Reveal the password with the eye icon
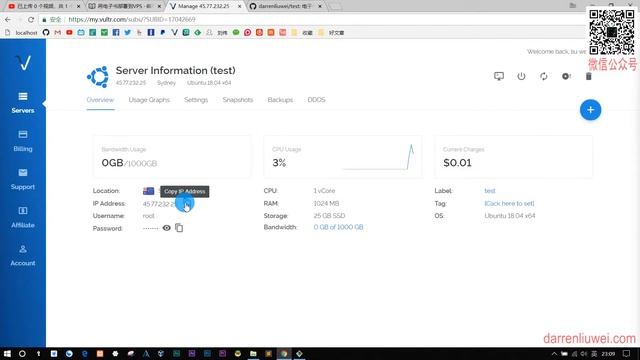 click(x=167, y=228)
